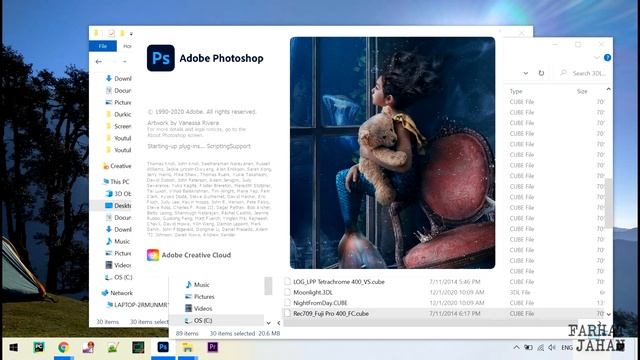This screenshot has height=360, width=640.
Task: Select Rec709_Fuji Pro 400_FC.cube file
Action: 331,313
